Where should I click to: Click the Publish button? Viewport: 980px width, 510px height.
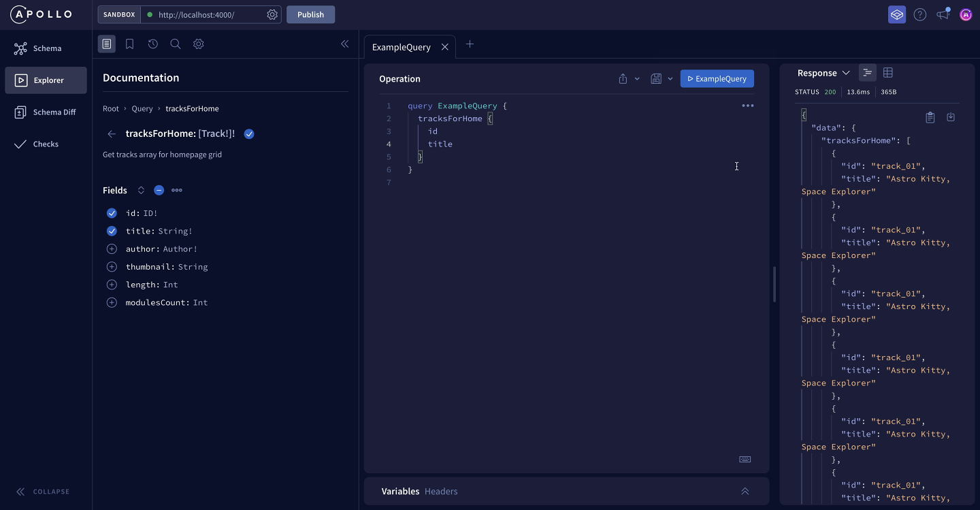coord(310,14)
